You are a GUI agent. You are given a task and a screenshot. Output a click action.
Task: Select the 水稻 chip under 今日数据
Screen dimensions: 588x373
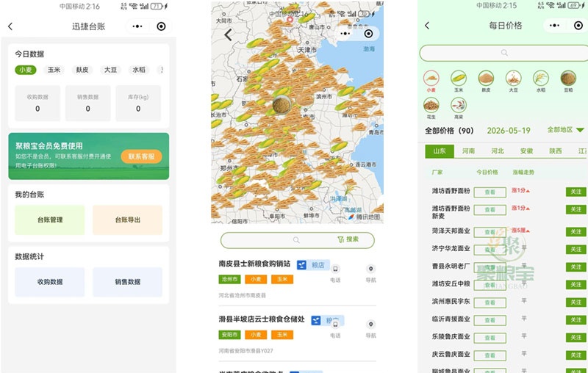[139, 70]
